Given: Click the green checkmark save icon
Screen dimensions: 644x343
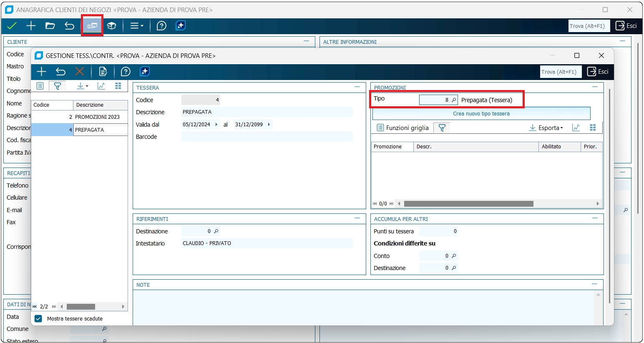Looking at the screenshot, I should click(x=12, y=26).
